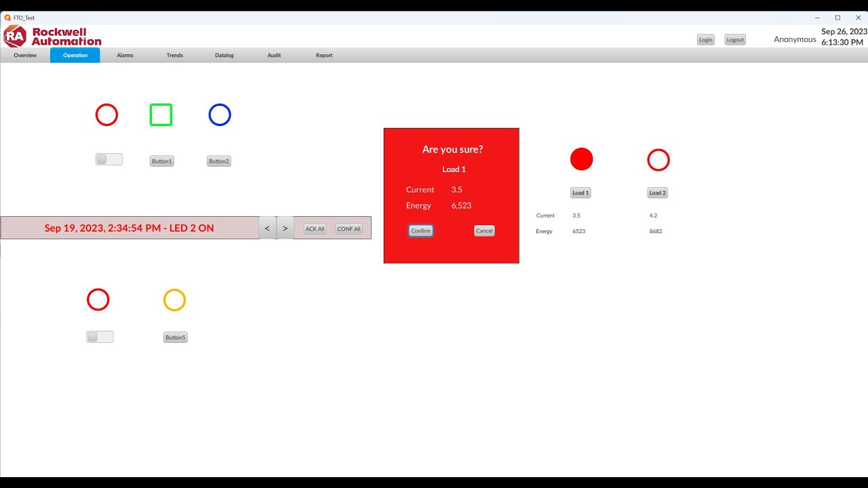Viewport: 868px width, 488px height.
Task: Maximize the FTO_Test window
Action: [837, 18]
